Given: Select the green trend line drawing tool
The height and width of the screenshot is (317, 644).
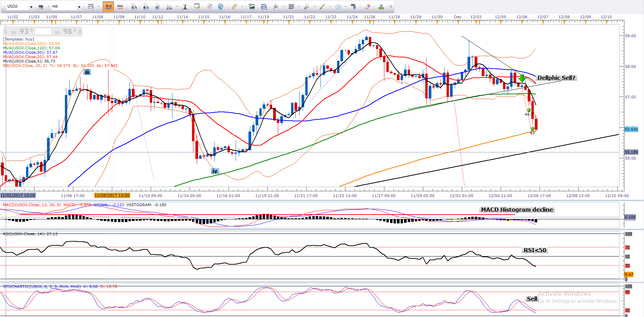Looking at the screenshot, I should click(x=322, y=6).
